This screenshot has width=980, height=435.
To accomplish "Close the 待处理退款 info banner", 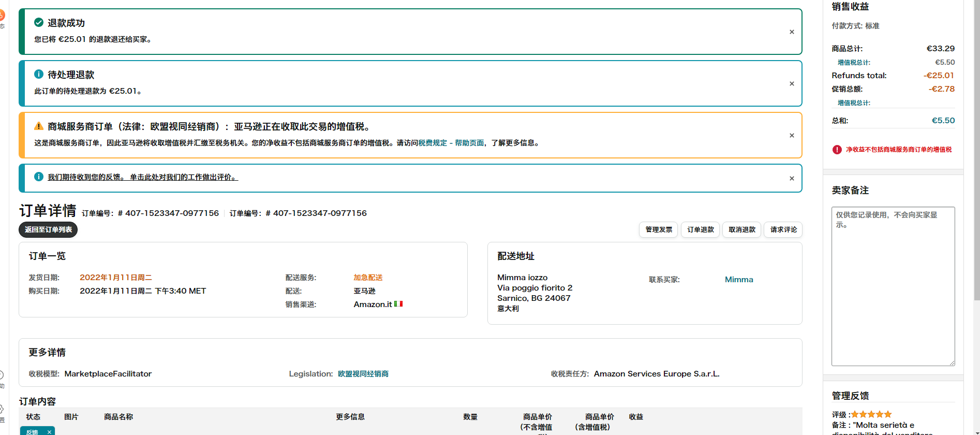I will (791, 84).
